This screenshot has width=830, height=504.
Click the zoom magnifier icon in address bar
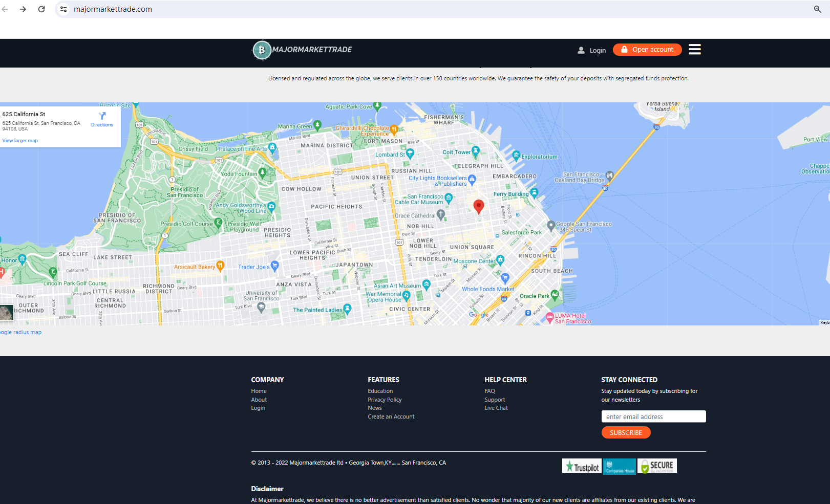click(x=817, y=9)
